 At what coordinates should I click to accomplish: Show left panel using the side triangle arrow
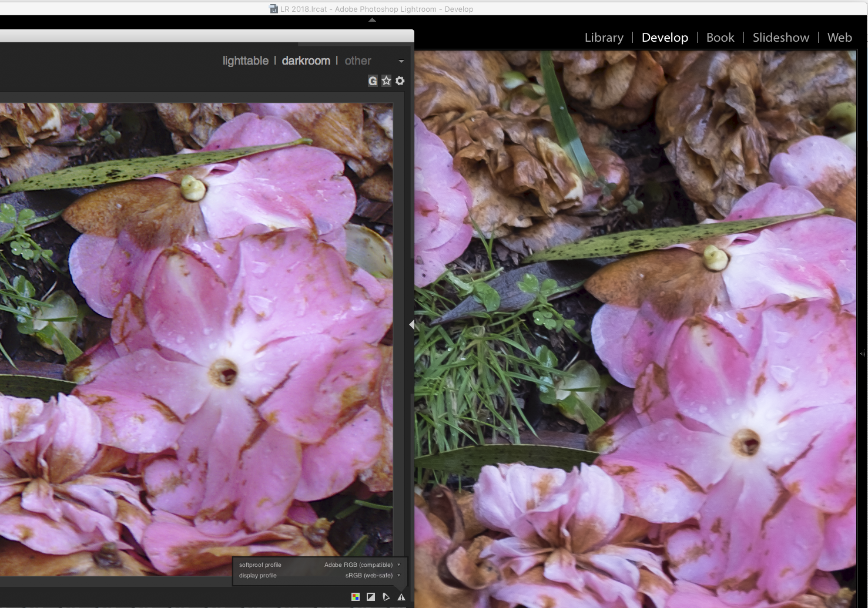pos(412,325)
